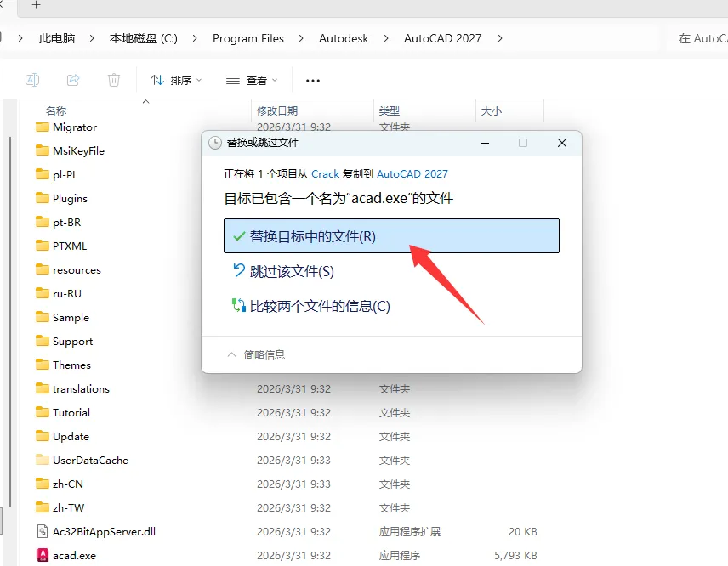The width and height of the screenshot is (728, 566).
Task: Click the 20 KB size cell
Action: (523, 532)
